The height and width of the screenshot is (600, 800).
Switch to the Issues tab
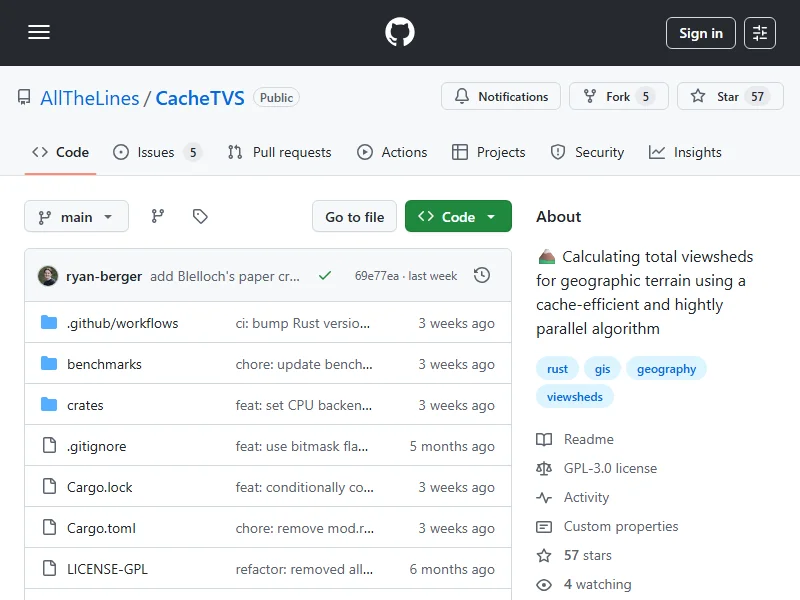pyautogui.click(x=156, y=152)
